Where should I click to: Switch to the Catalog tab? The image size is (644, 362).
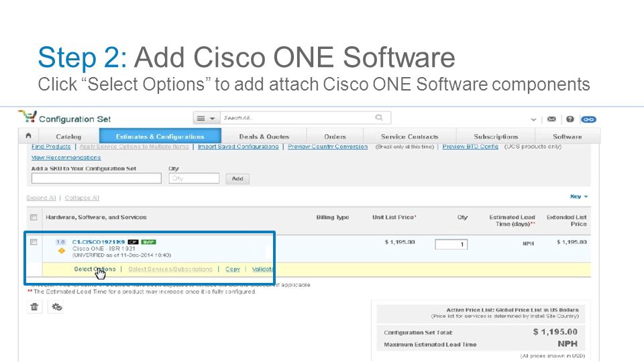[68, 137]
